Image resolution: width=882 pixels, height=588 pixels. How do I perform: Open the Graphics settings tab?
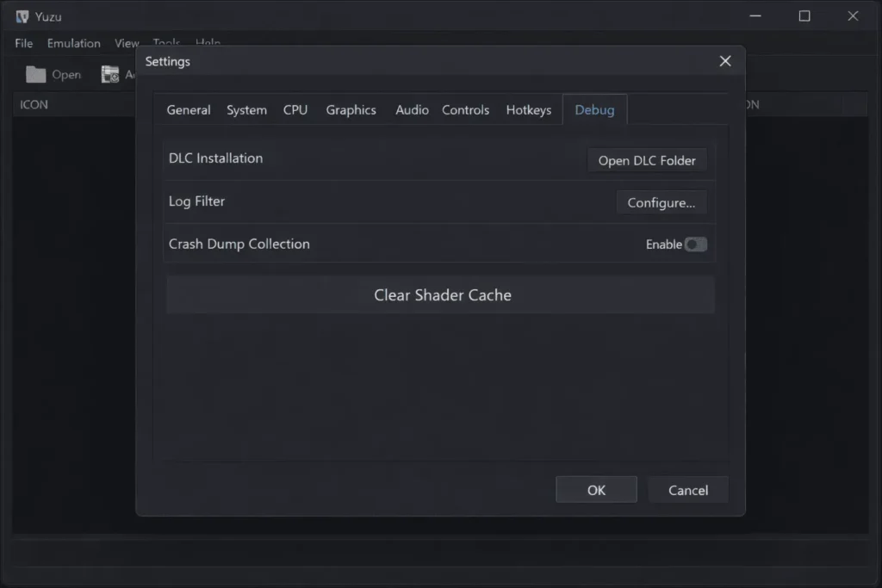pos(351,109)
